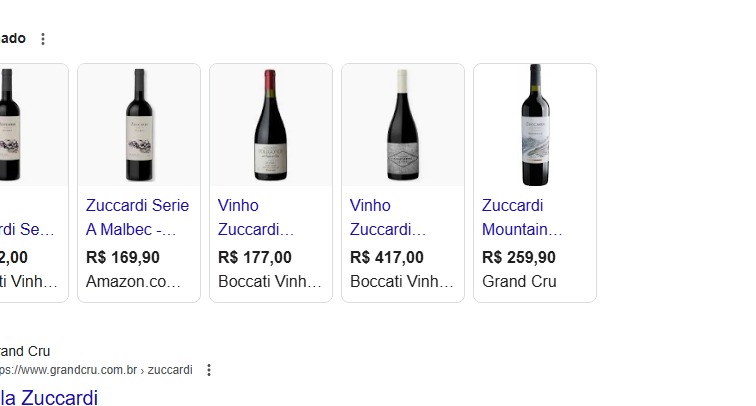Click the R$ 417,00 price
756x406 pixels.
coord(387,257)
